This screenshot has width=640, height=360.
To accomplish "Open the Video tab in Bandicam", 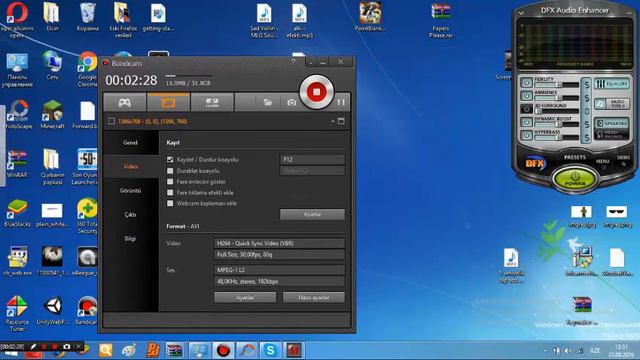I will pyautogui.click(x=131, y=167).
